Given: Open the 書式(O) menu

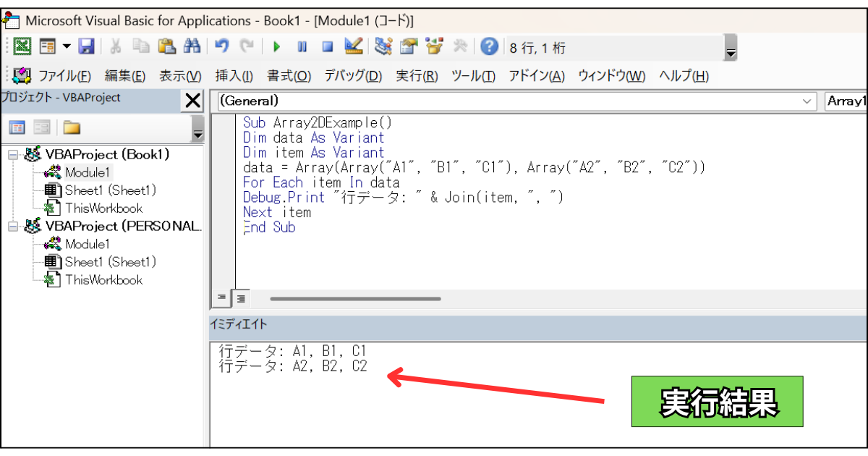Looking at the screenshot, I should (x=289, y=76).
